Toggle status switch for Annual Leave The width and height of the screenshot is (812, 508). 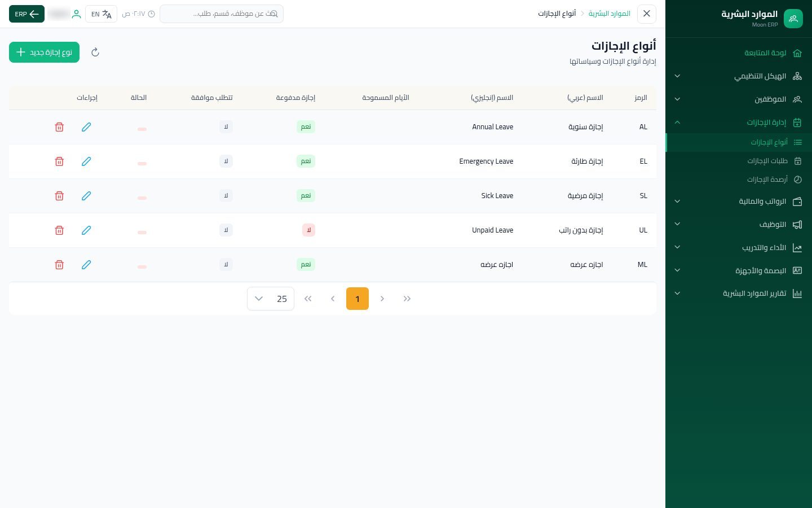[142, 129]
